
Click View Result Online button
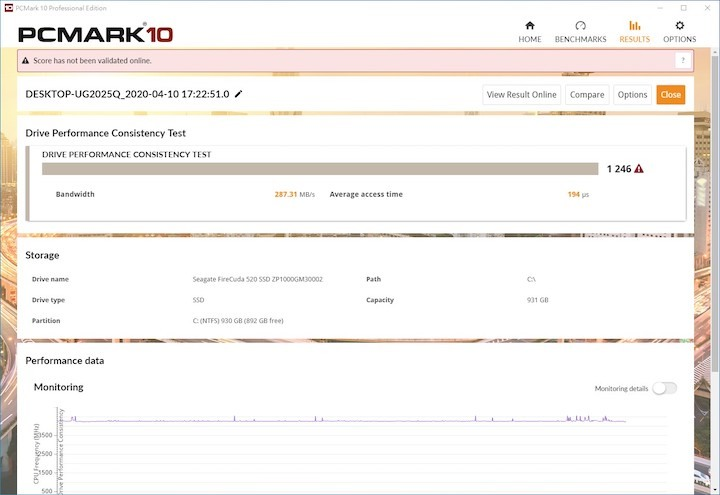coord(521,95)
